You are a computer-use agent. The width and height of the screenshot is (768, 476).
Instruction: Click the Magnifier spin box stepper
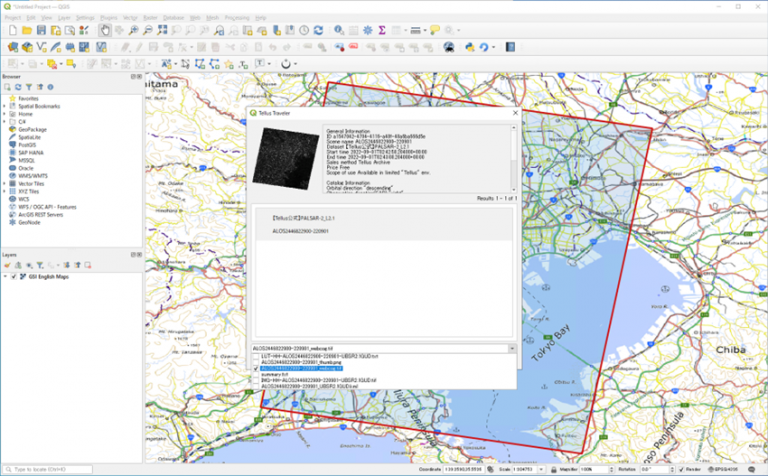[x=611, y=470]
